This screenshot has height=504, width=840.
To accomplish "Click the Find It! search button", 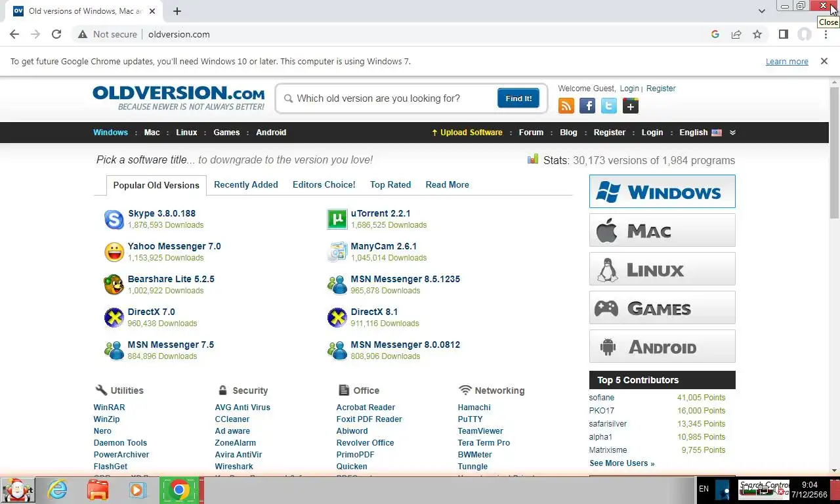I will click(x=518, y=98).
